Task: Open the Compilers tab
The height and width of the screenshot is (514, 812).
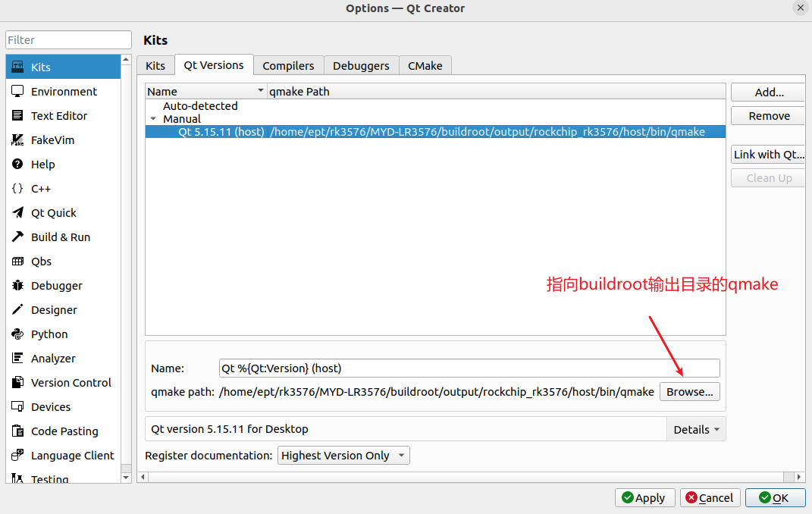Action: tap(288, 66)
